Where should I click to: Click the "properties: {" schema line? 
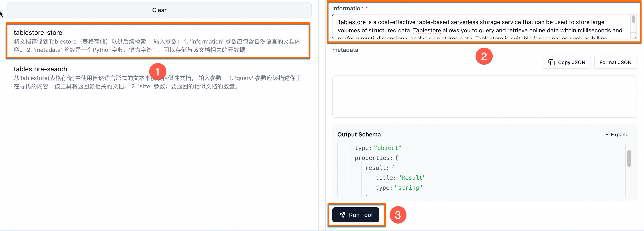(x=376, y=158)
